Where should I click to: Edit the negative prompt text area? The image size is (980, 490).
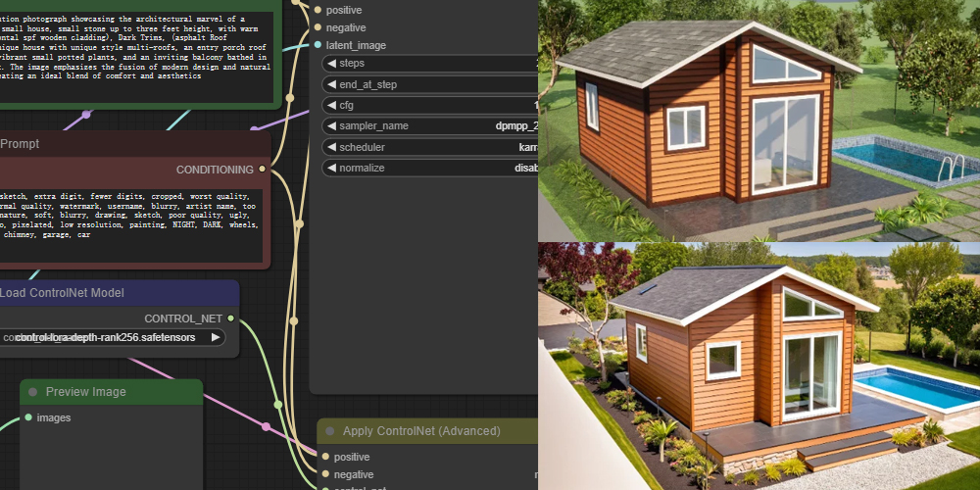pos(131,225)
